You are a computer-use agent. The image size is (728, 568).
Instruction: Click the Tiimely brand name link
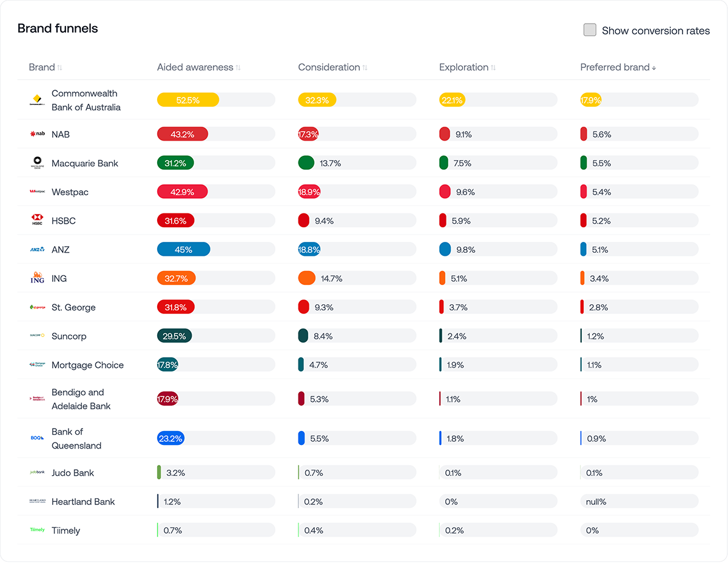(66, 530)
